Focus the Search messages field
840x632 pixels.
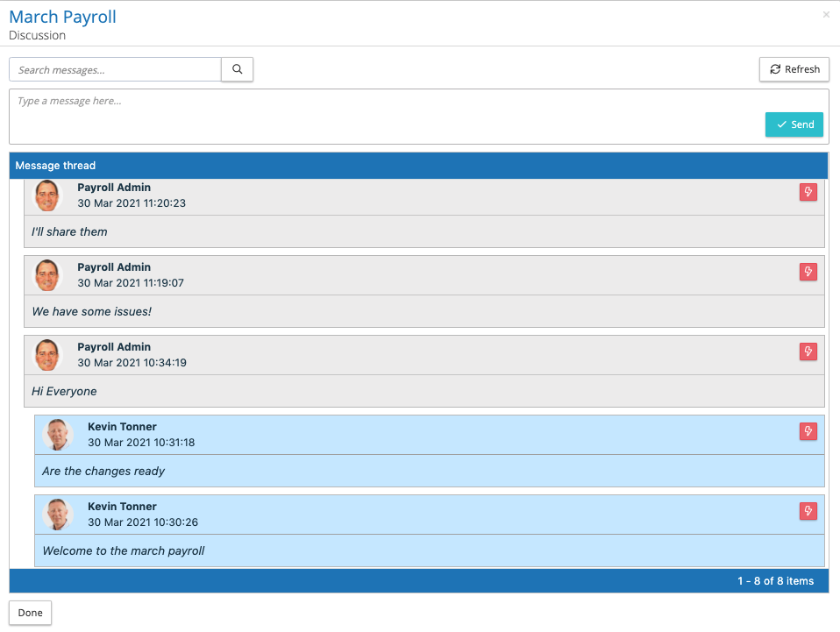point(115,70)
